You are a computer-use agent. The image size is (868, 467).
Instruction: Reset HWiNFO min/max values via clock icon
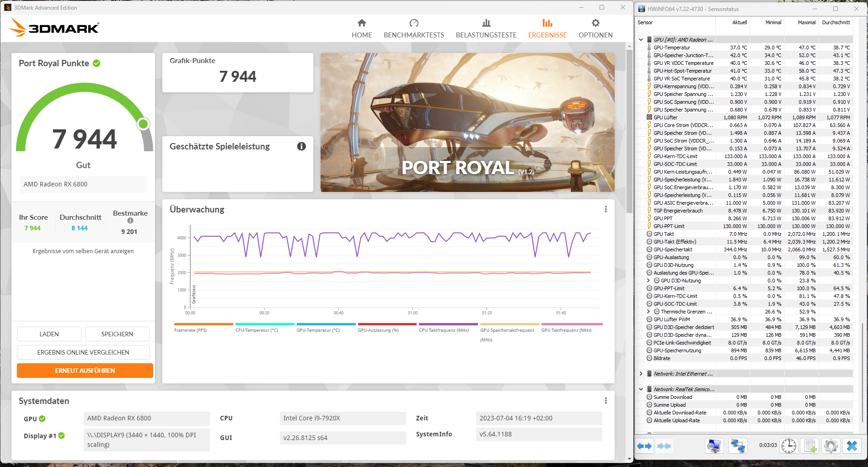click(789, 446)
